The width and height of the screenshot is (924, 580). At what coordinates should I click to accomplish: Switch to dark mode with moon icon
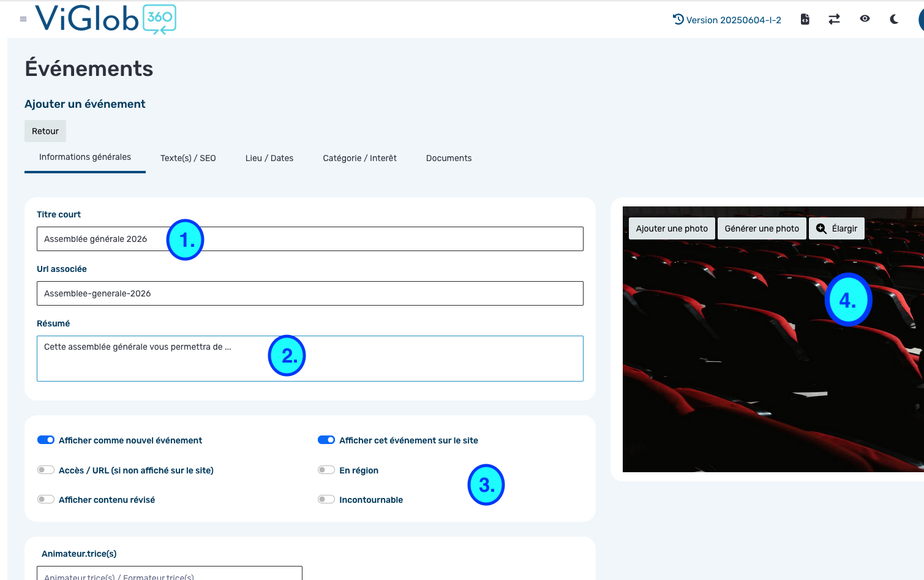point(894,20)
